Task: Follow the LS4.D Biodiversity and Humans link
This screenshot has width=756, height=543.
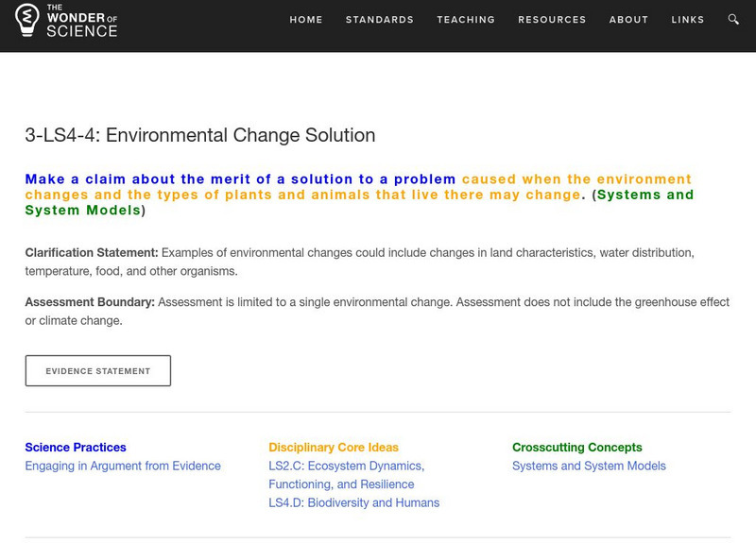Action: 353,502
